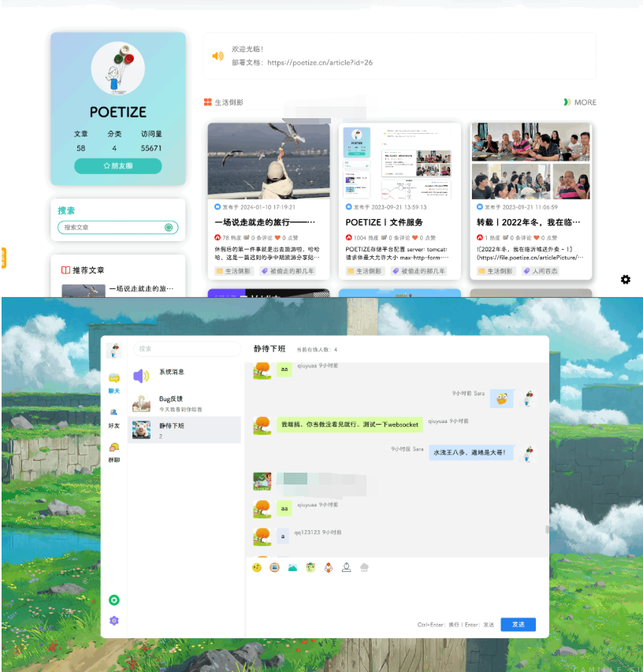Open the 好友 friends list icon
Image resolution: width=643 pixels, height=672 pixels.
click(x=114, y=416)
